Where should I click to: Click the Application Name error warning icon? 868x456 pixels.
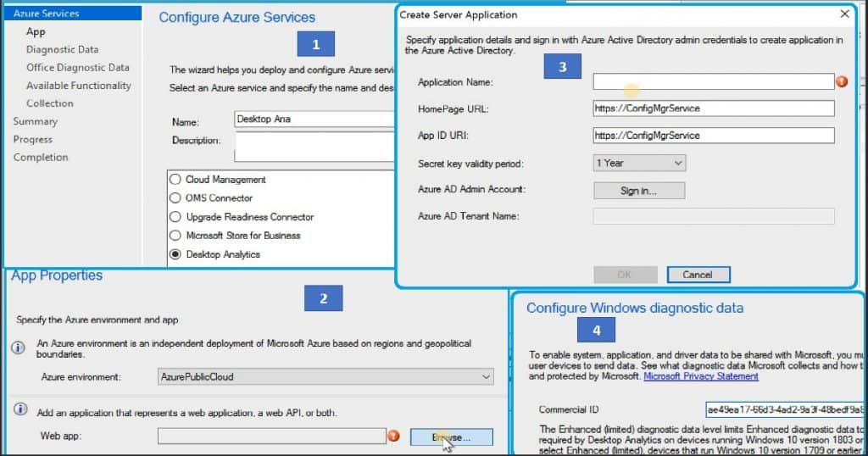pos(842,82)
